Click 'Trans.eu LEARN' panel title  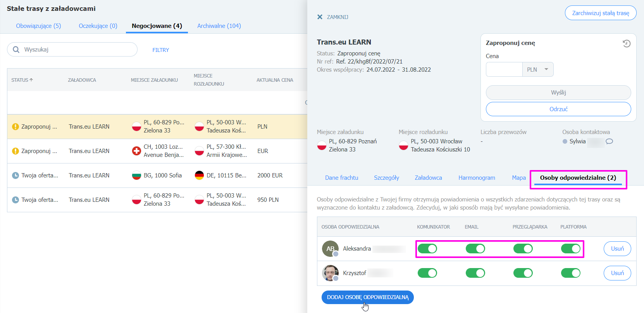(344, 42)
